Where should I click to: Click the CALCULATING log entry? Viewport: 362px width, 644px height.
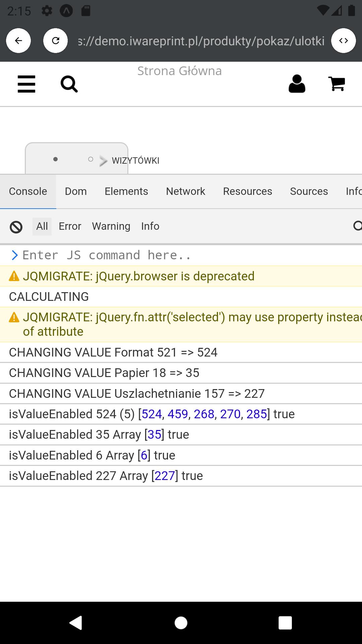point(181,297)
